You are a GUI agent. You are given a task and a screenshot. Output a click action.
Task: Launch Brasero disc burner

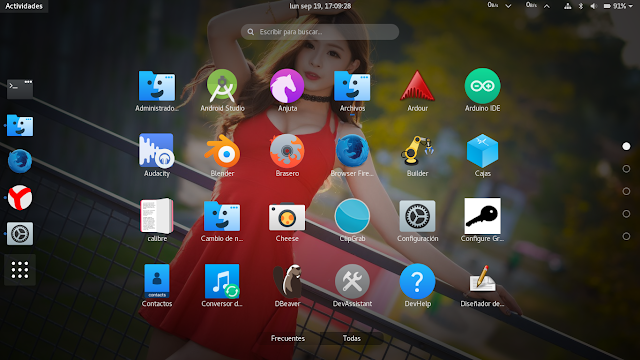click(x=287, y=156)
